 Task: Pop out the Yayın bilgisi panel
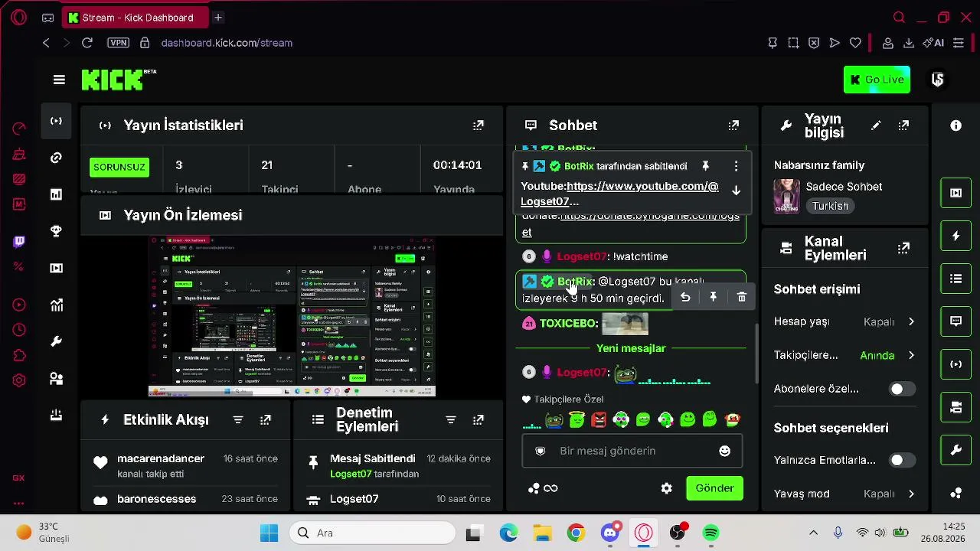point(904,126)
